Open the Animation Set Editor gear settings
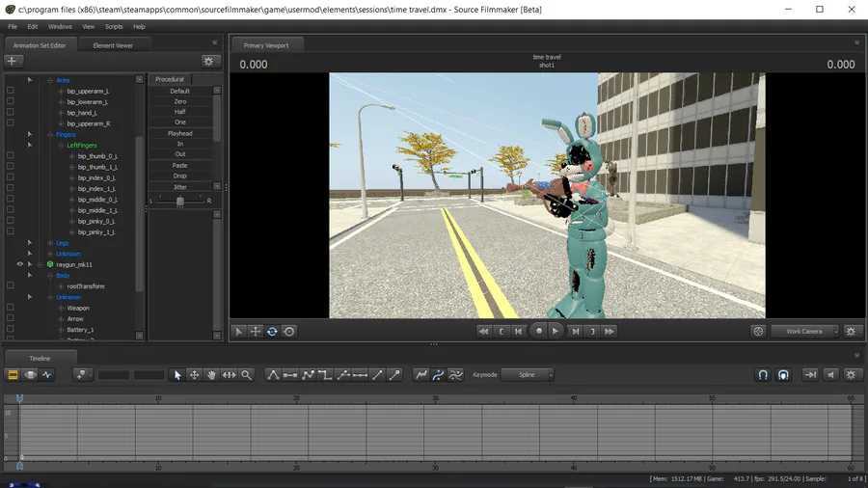Viewport: 868px width, 488px height. tap(208, 62)
